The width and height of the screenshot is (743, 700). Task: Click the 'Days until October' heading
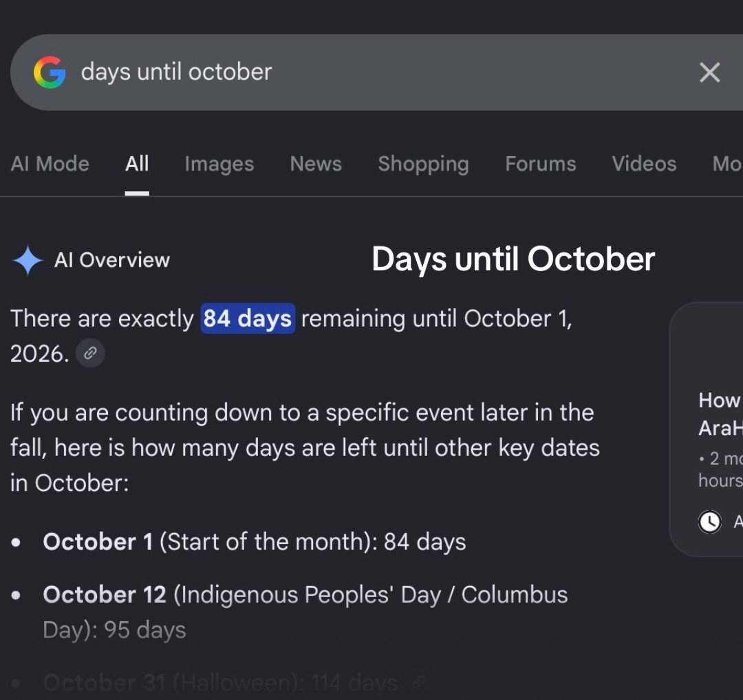(513, 259)
